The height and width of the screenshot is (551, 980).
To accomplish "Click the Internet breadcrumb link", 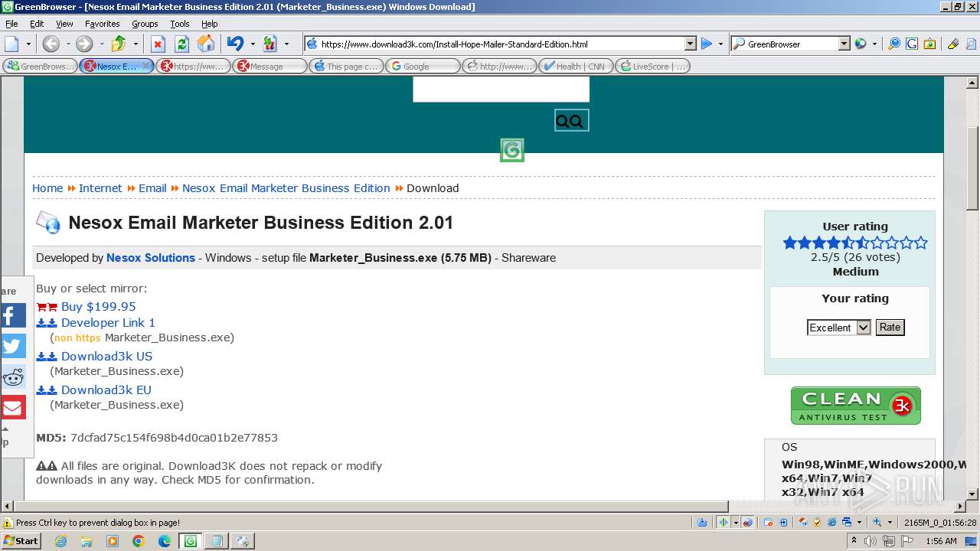I will 100,188.
